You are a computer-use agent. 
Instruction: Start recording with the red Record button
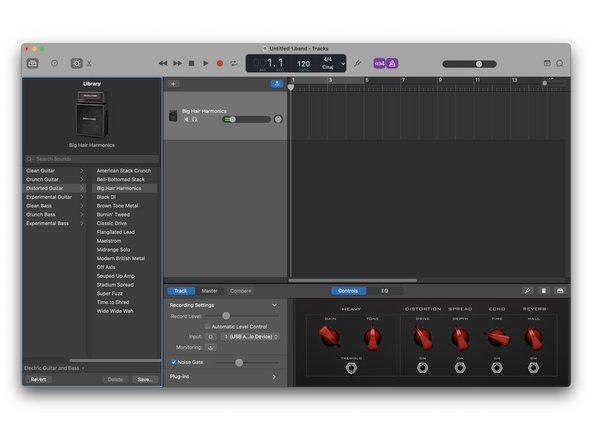(220, 63)
